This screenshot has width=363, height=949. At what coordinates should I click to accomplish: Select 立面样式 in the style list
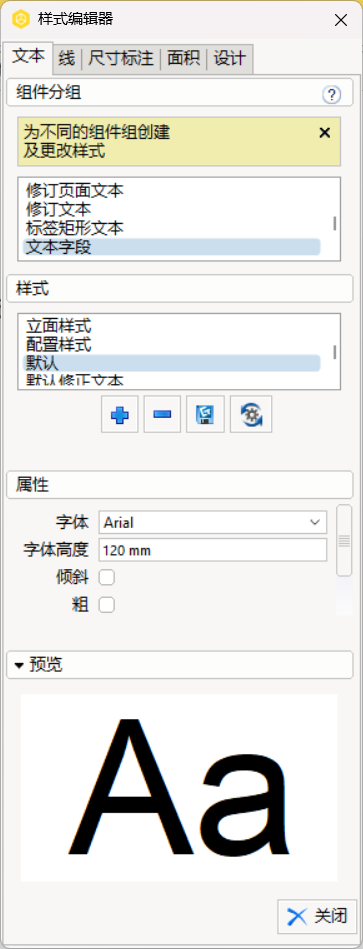(x=59, y=327)
